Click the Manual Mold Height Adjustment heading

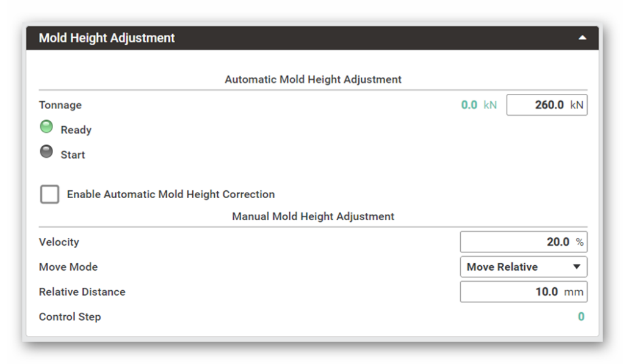click(x=313, y=216)
